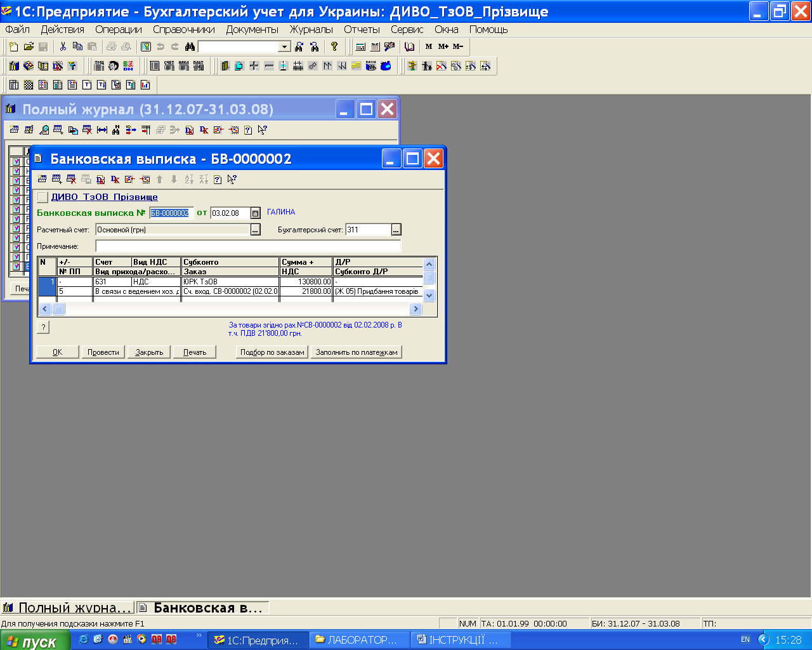Open the Расчетный счет selection button
The height and width of the screenshot is (650, 812).
(256, 230)
